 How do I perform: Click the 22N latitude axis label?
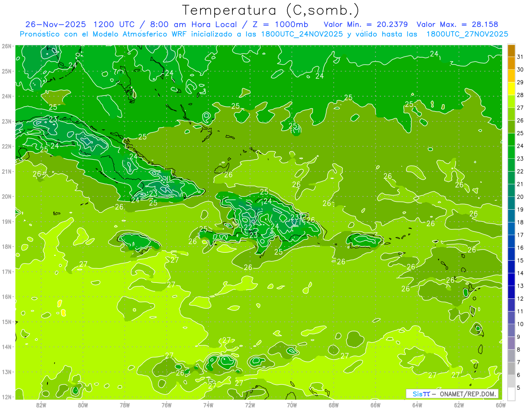coord(7,146)
